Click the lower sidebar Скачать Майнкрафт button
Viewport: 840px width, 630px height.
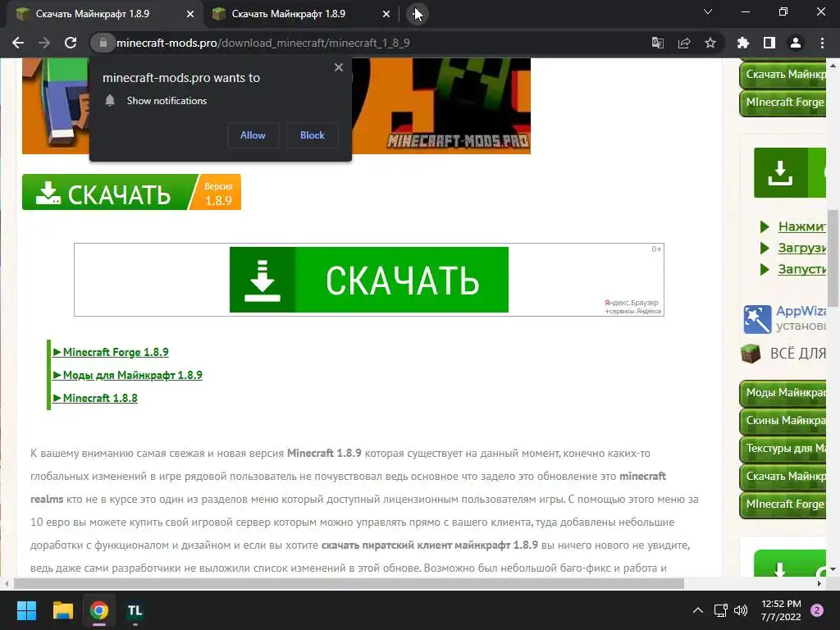click(x=783, y=477)
